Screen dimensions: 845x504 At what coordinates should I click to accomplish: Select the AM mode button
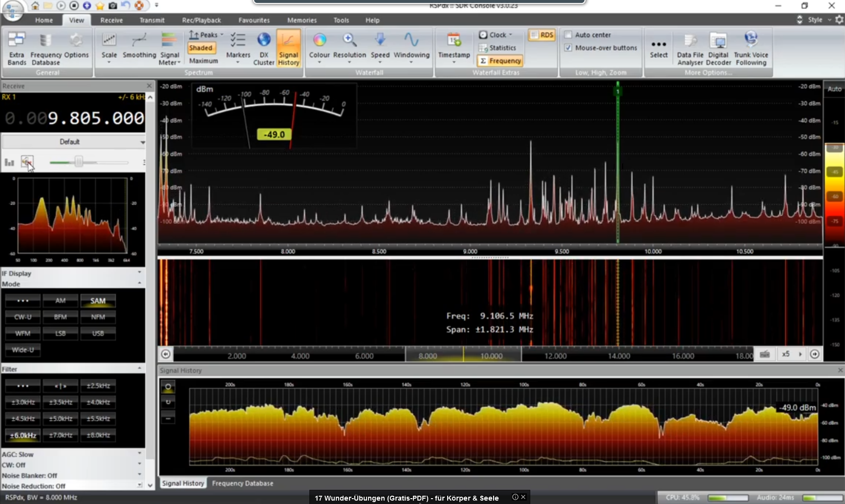click(x=60, y=301)
